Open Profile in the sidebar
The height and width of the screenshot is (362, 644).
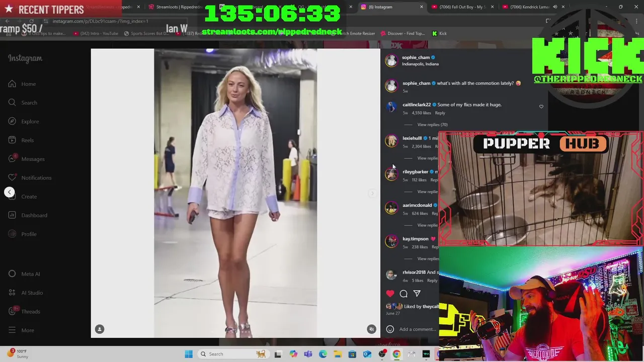click(23, 234)
